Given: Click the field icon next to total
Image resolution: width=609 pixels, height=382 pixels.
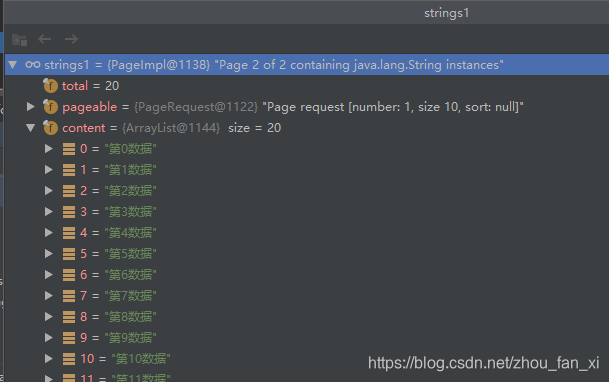Looking at the screenshot, I should tap(50, 85).
